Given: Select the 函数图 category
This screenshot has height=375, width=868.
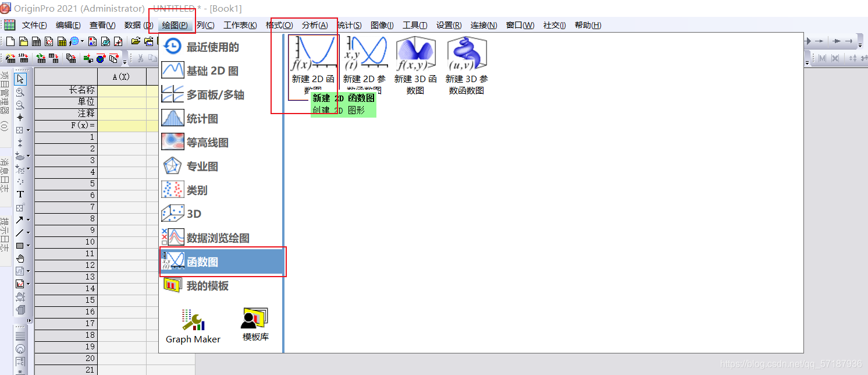Looking at the screenshot, I should tap(222, 262).
